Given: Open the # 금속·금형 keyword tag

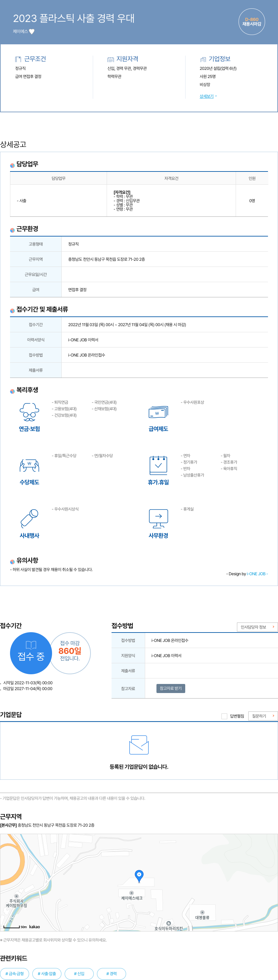Looking at the screenshot, I should click(x=15, y=974).
